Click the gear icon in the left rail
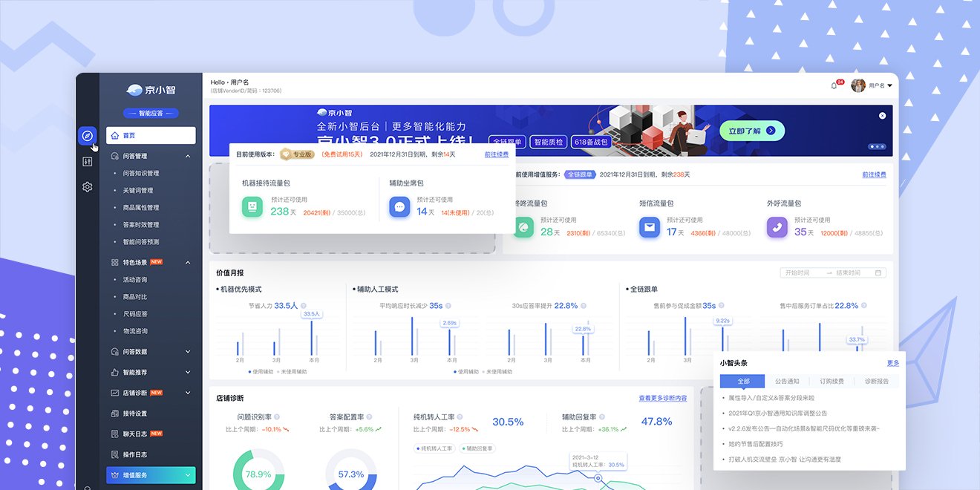This screenshot has width=980, height=490. pyautogui.click(x=87, y=187)
